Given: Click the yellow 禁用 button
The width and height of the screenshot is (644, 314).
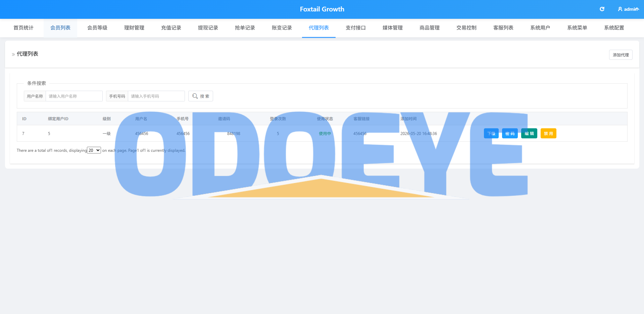Looking at the screenshot, I should [548, 133].
